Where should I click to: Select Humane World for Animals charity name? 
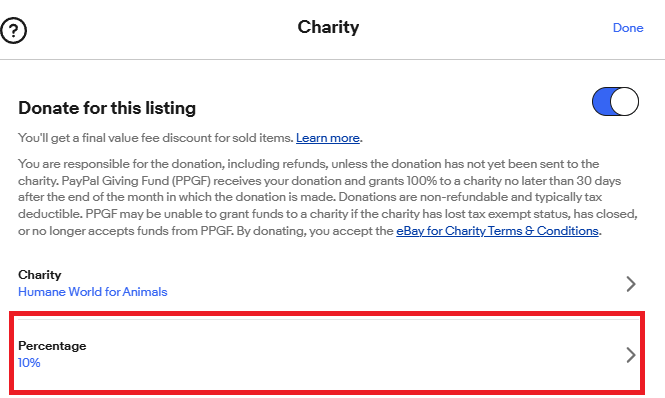click(x=92, y=292)
